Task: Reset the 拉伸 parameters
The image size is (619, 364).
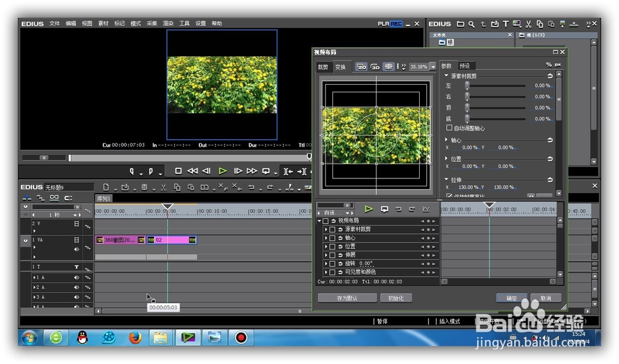Action: point(550,180)
